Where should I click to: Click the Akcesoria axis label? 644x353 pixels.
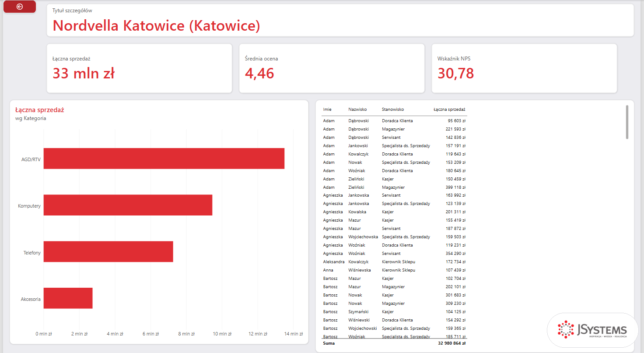tap(31, 299)
